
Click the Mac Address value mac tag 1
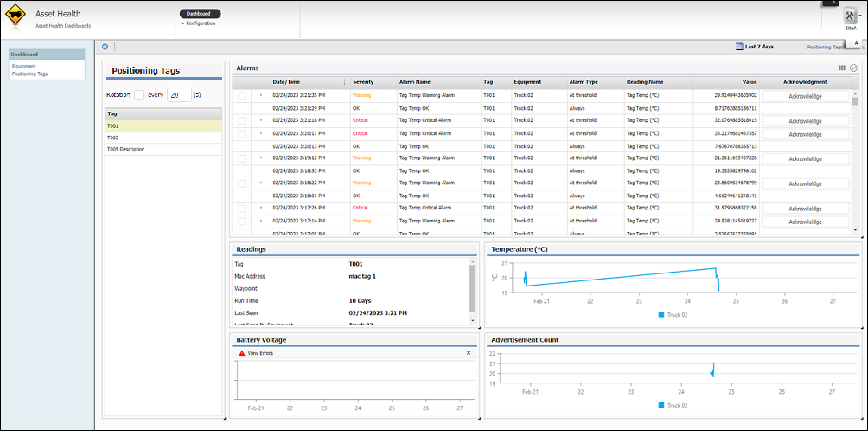362,276
